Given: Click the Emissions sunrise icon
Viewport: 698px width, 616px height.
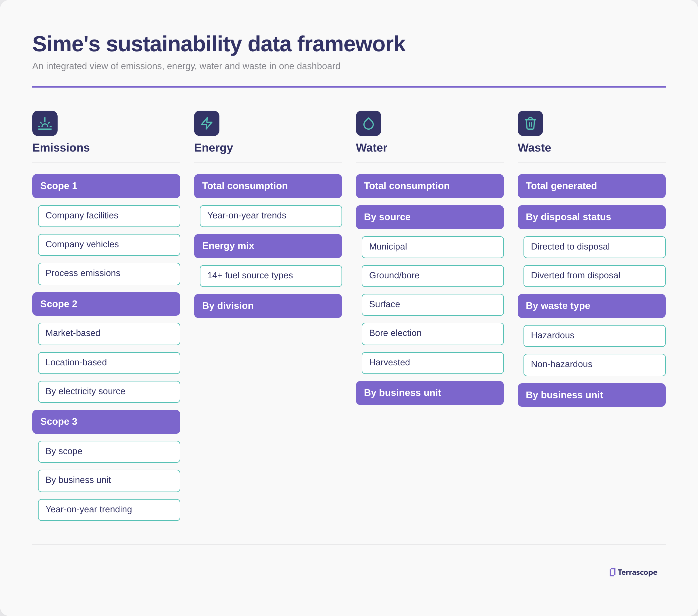Looking at the screenshot, I should [x=45, y=123].
